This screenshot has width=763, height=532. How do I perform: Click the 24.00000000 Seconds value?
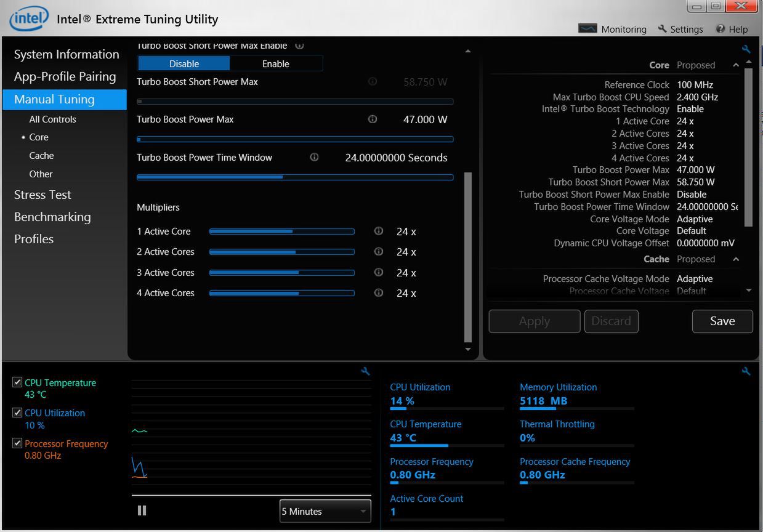pyautogui.click(x=397, y=158)
